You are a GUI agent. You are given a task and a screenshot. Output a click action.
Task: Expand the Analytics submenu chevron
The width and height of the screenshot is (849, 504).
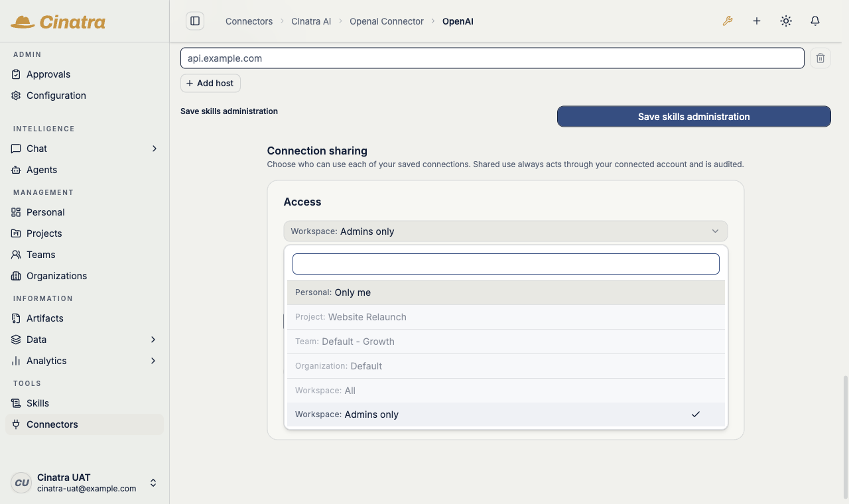[x=153, y=361]
